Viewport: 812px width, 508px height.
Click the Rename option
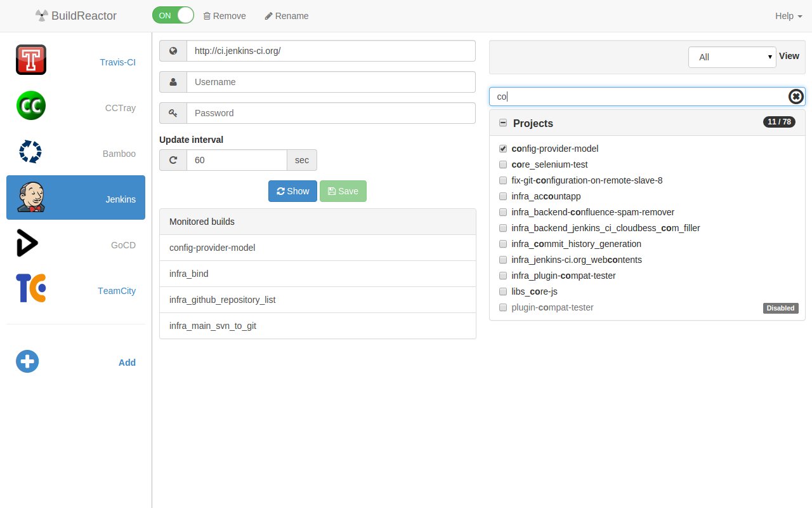click(x=286, y=16)
